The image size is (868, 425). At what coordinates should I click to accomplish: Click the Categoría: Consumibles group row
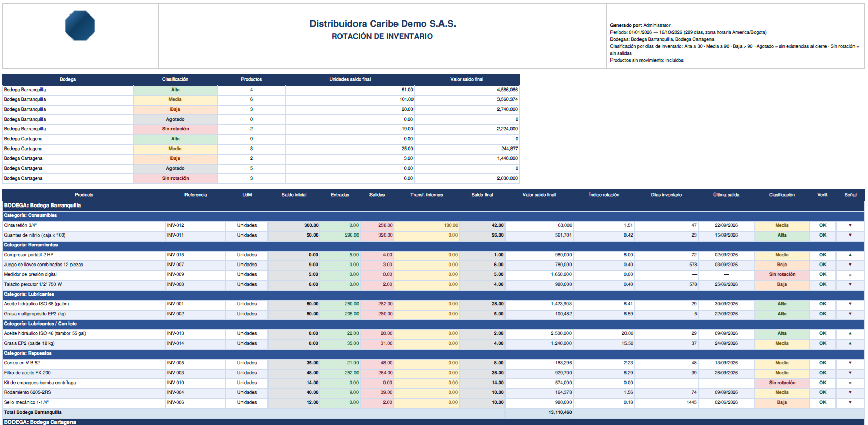(x=433, y=215)
